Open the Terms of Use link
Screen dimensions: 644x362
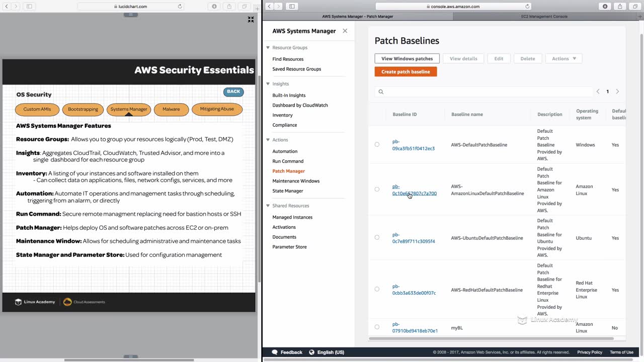[x=621, y=352]
